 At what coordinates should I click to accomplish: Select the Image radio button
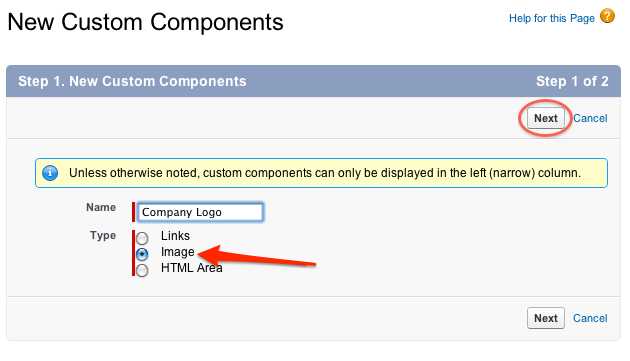pyautogui.click(x=142, y=254)
